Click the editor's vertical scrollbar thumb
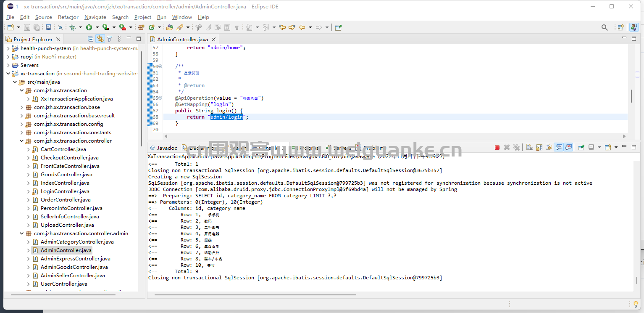The width and height of the screenshot is (644, 313). (x=631, y=96)
